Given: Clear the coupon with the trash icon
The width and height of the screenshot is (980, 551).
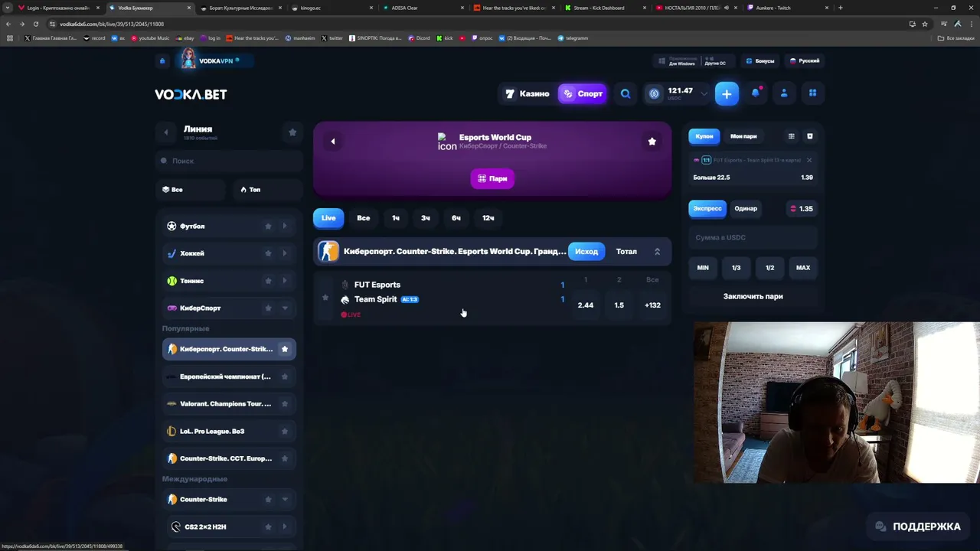Looking at the screenshot, I should coord(810,136).
